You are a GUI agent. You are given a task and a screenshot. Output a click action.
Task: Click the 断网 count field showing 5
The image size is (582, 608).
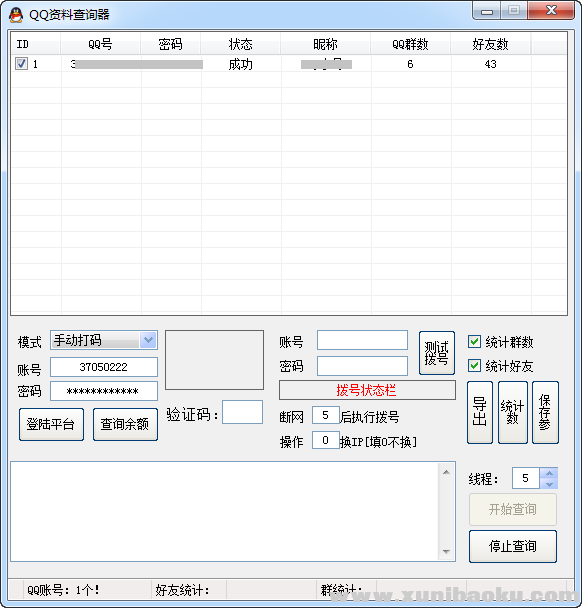click(326, 416)
